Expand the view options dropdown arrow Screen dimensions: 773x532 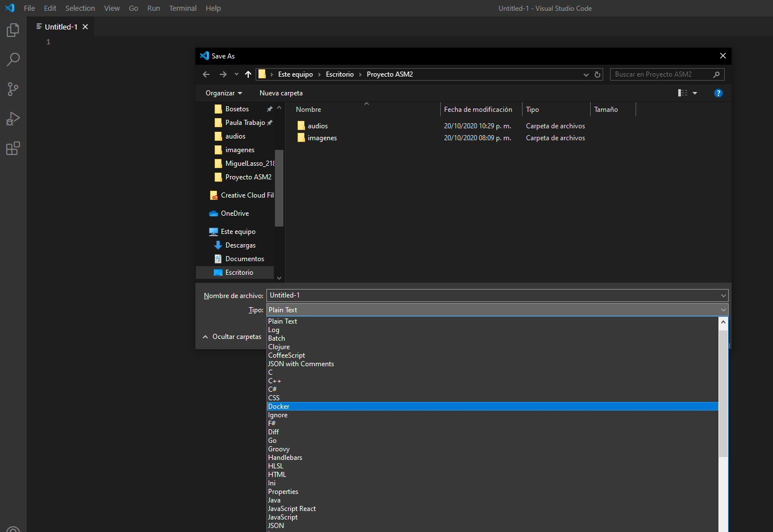(x=695, y=93)
